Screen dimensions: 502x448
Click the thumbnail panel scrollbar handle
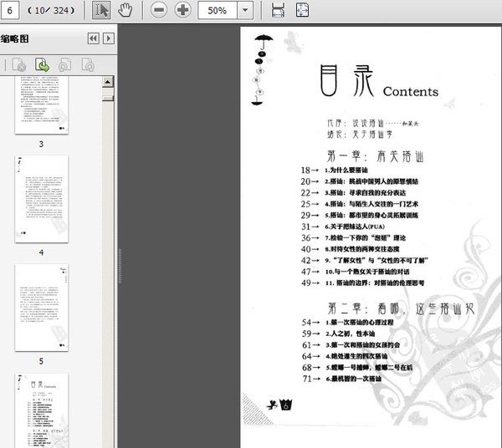108,98
